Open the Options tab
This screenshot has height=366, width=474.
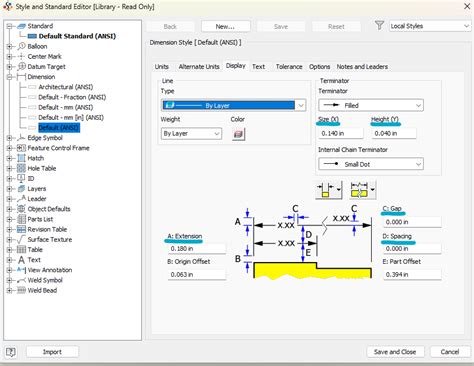tap(319, 67)
